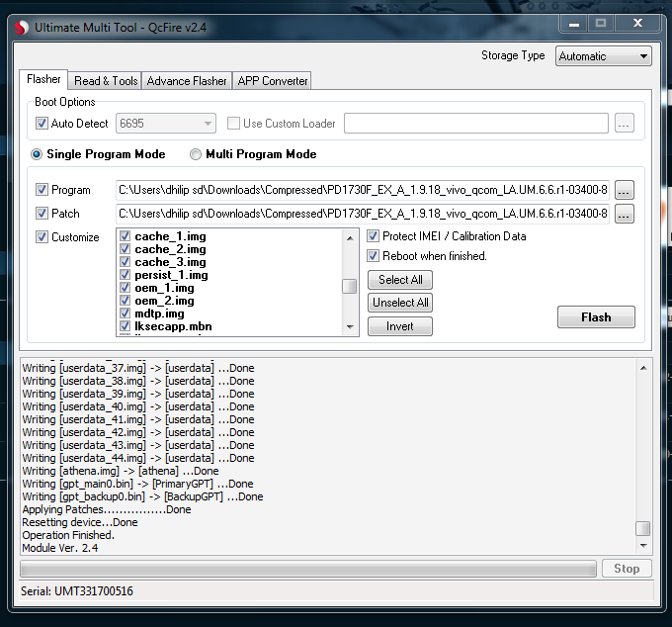Uncheck persist_1.img in partition list
Screen dimensions: 672x627
click(x=126, y=275)
